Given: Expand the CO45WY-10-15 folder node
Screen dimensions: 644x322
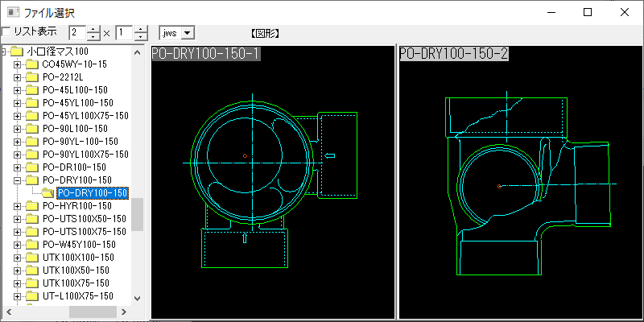Looking at the screenshot, I should point(18,64).
